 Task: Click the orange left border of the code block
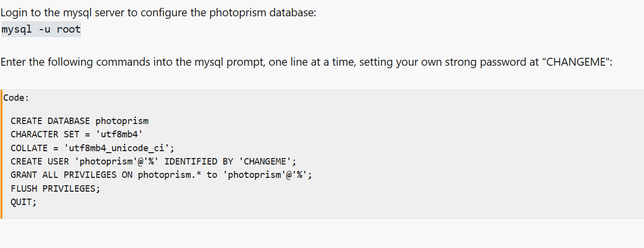pos(1,154)
